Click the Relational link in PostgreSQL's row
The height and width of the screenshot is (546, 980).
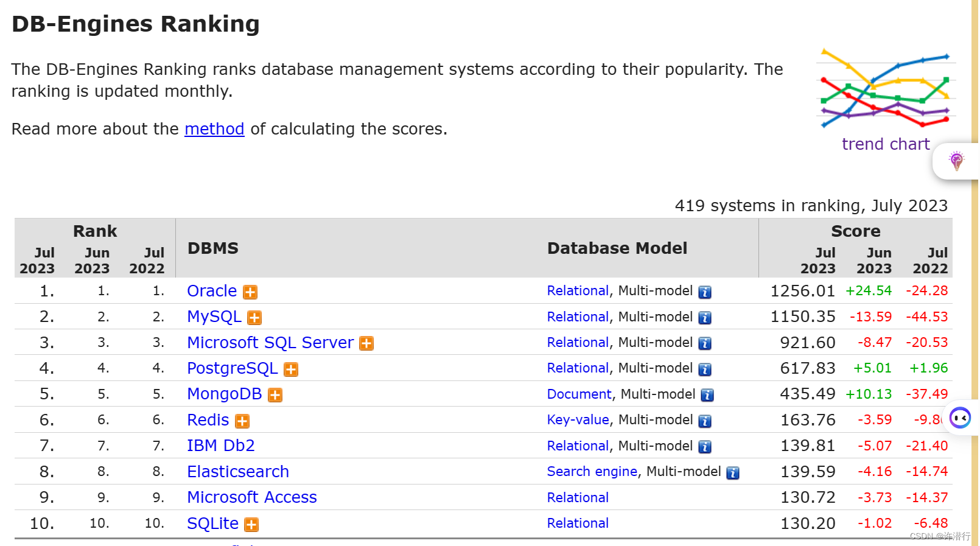tap(578, 368)
